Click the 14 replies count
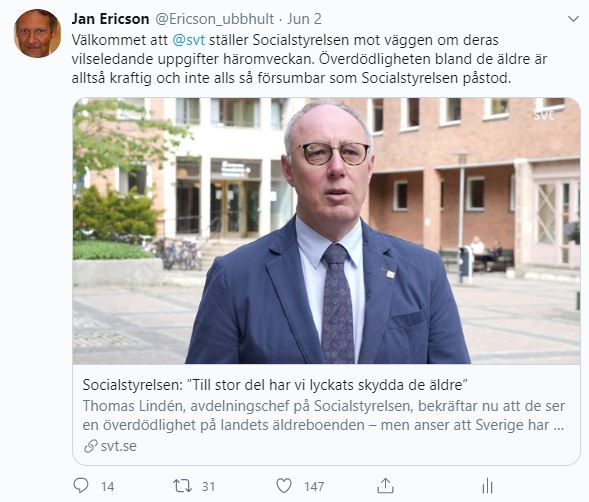Image resolution: width=589 pixels, height=502 pixels. pyautogui.click(x=107, y=487)
